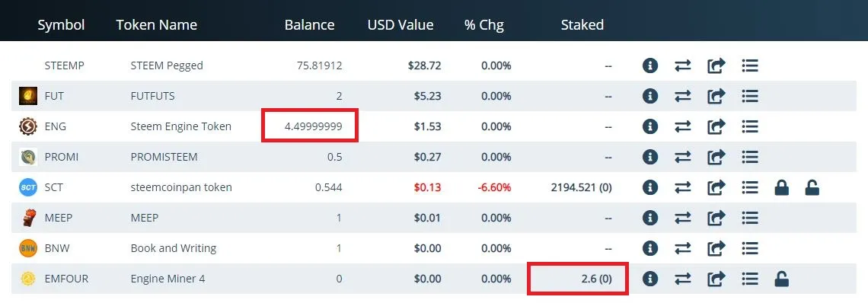
Task: Stake SCT with closed lock icon
Action: coord(782,187)
